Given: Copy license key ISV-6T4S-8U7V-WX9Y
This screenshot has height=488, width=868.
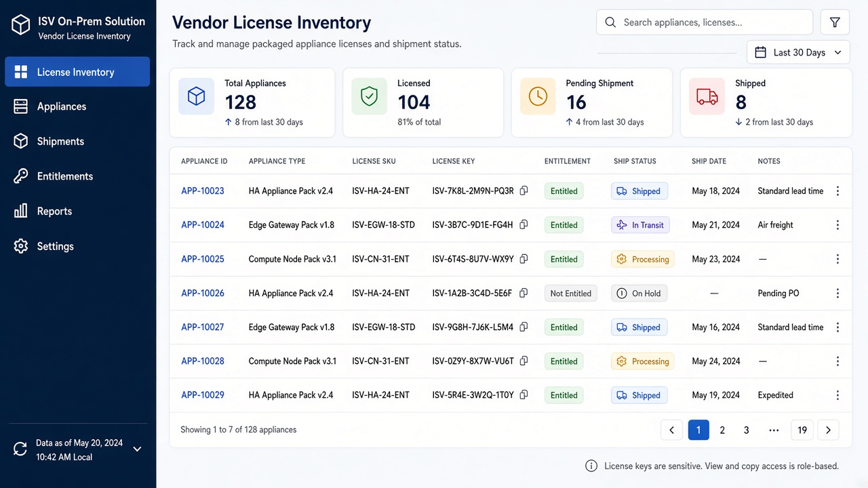Looking at the screenshot, I should click(x=524, y=259).
